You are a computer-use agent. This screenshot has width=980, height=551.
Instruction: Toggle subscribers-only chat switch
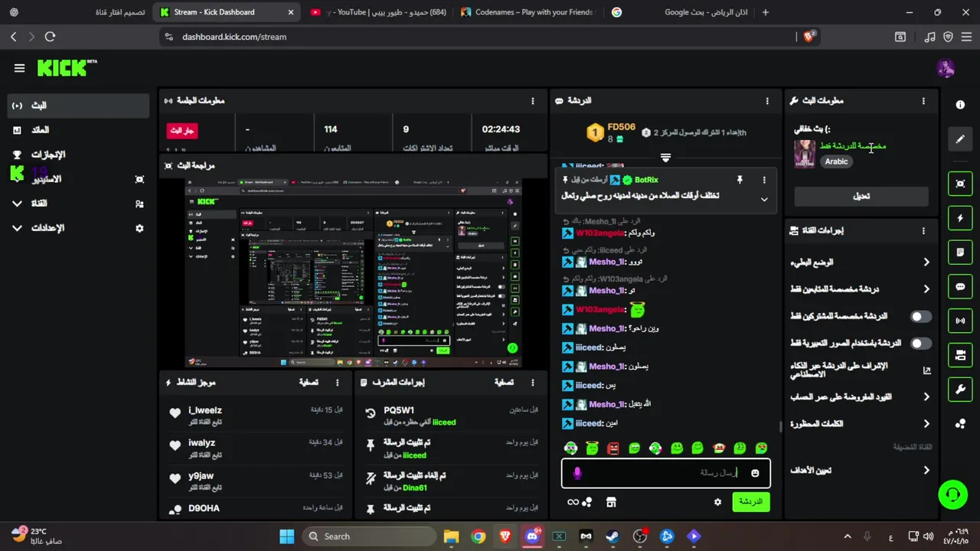click(x=921, y=316)
